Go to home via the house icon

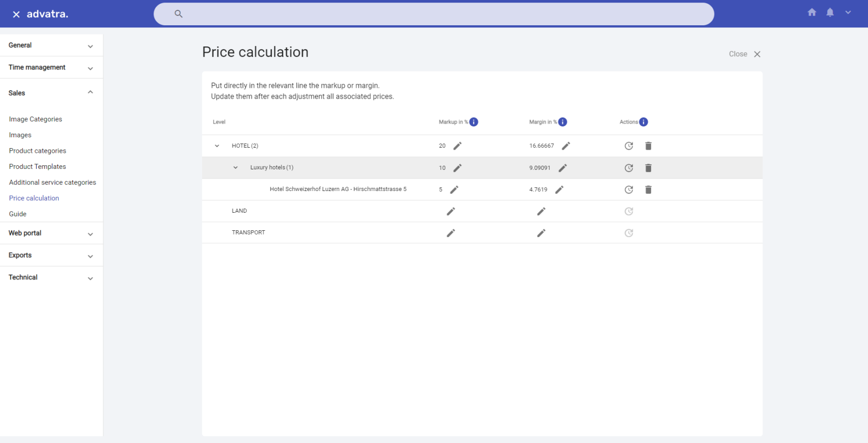[x=812, y=12]
